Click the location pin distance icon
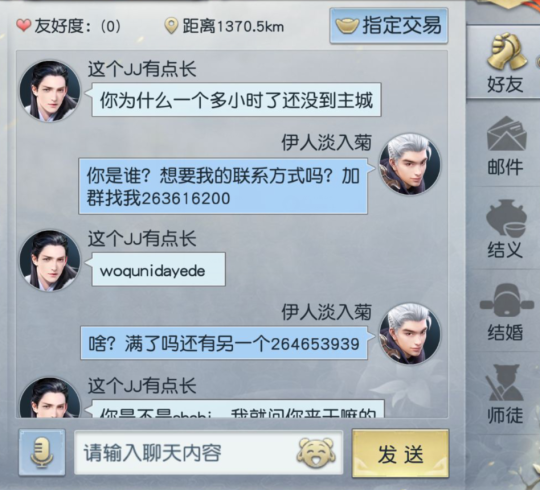Screen dimensions: 540x490 (171, 26)
